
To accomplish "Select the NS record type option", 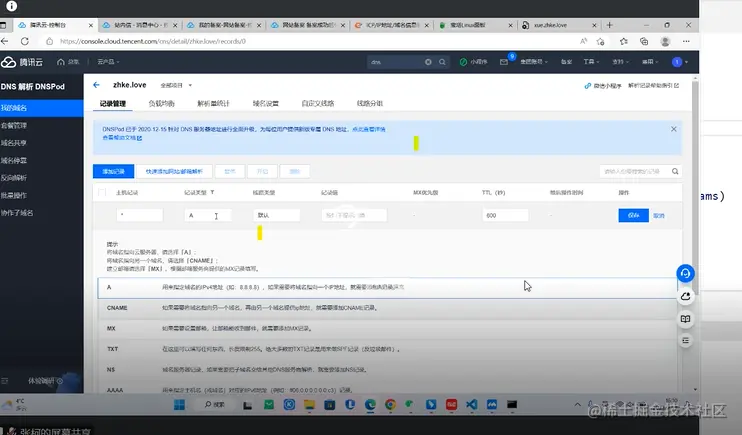I will (x=387, y=370).
